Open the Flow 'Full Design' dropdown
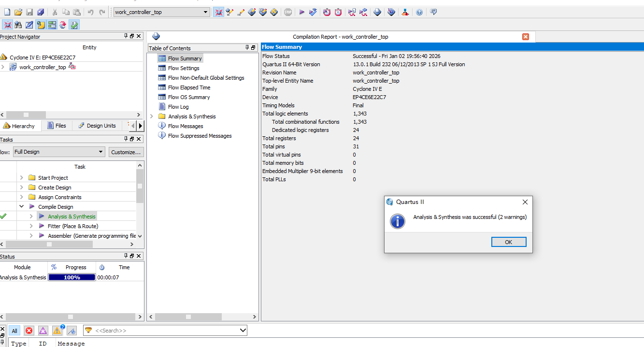 (59, 152)
